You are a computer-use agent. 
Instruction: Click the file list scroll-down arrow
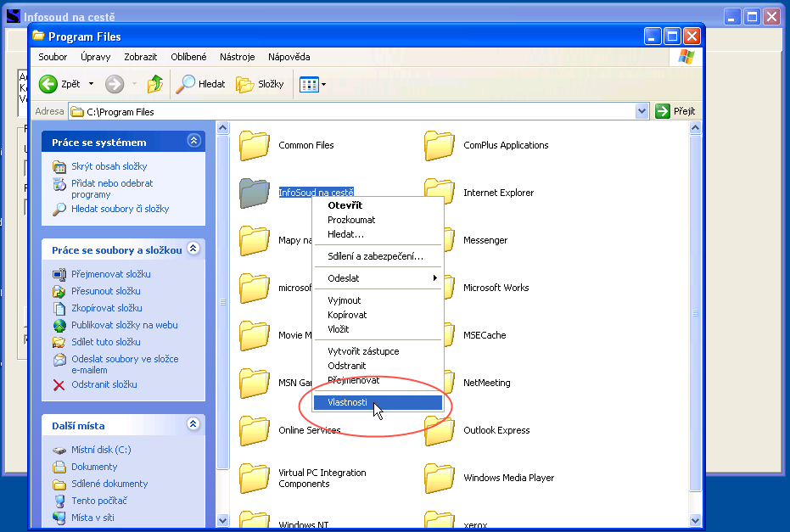point(695,520)
